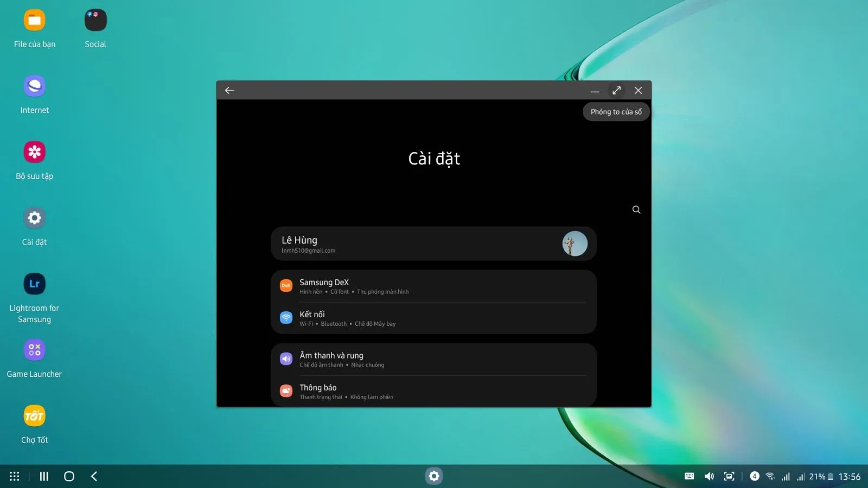Launch the Samsung Internet browser

(35, 86)
